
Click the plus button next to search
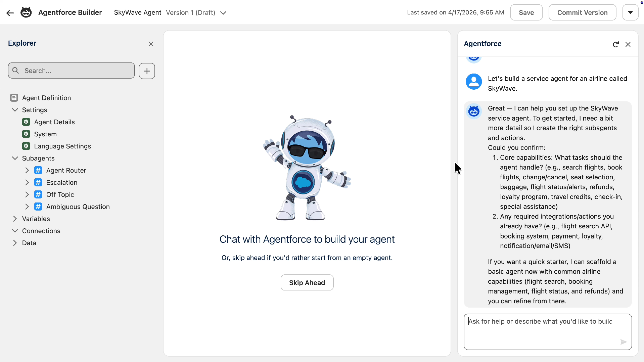pos(147,71)
